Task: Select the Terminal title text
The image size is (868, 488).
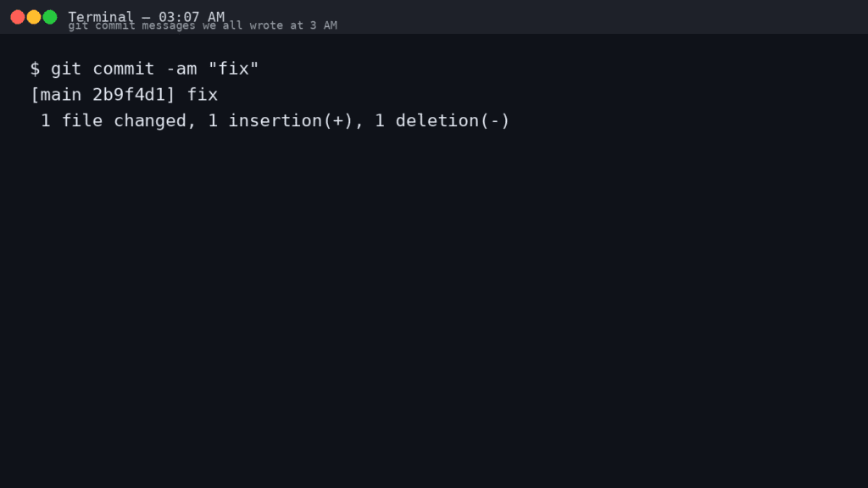Action: (101, 16)
